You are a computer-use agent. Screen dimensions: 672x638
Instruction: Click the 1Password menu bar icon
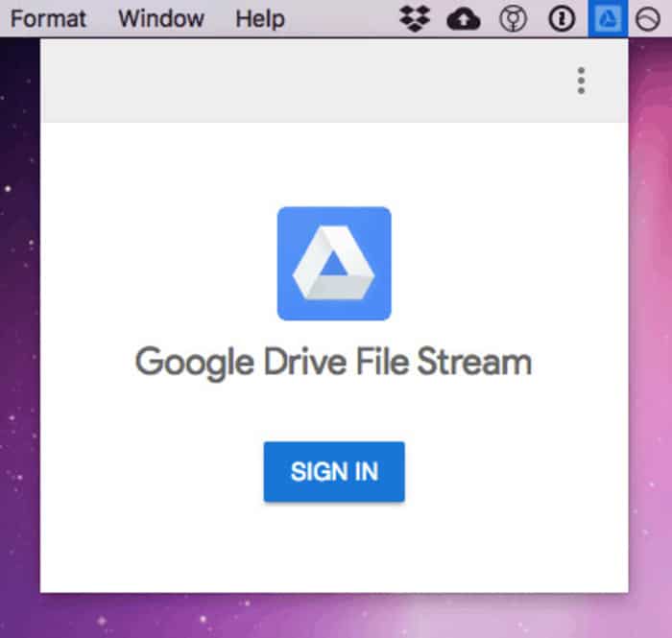point(562,19)
